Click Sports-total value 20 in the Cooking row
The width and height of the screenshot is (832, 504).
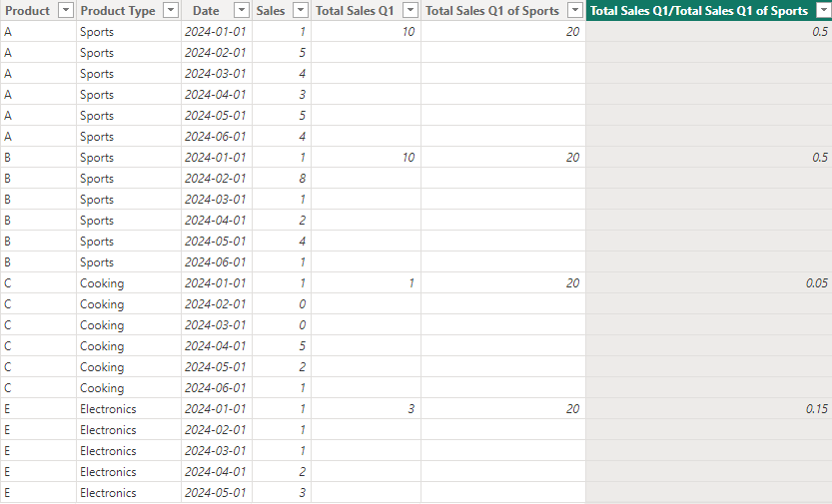tap(503, 283)
